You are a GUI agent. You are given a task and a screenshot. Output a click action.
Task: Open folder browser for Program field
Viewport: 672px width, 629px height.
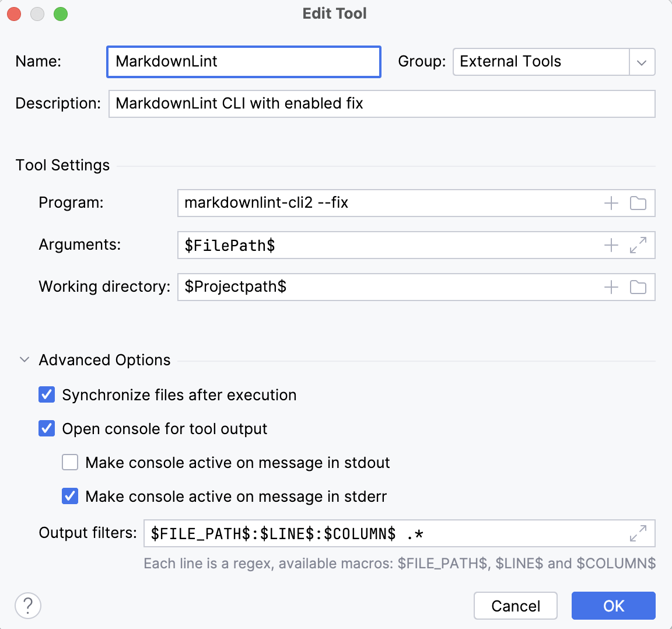click(638, 203)
